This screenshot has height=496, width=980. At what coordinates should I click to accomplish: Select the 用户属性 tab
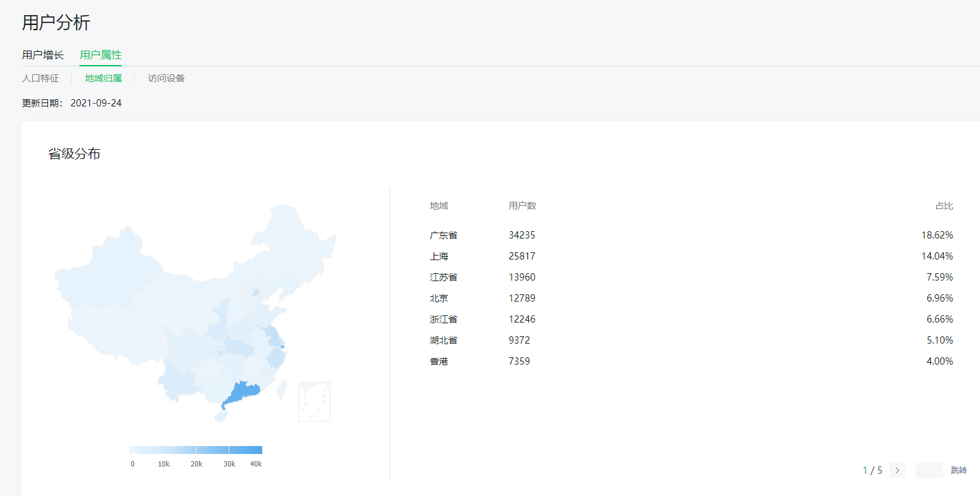100,55
